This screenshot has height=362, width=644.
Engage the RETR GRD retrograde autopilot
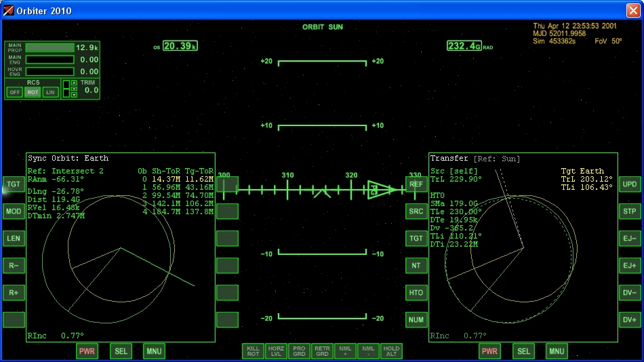point(322,350)
